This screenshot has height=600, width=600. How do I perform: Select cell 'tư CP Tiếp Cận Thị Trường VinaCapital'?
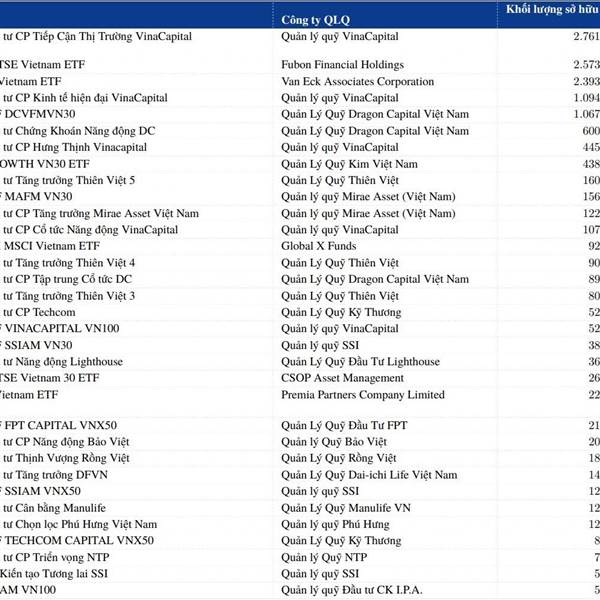click(97, 37)
